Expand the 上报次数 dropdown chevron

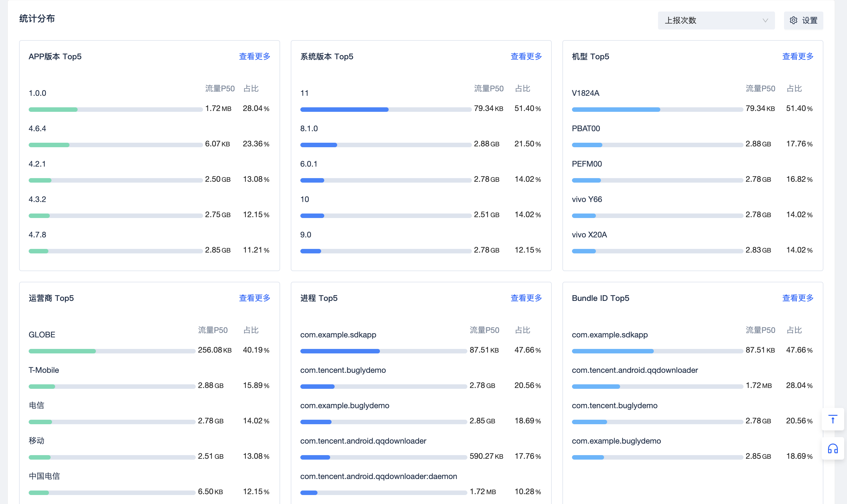(765, 21)
